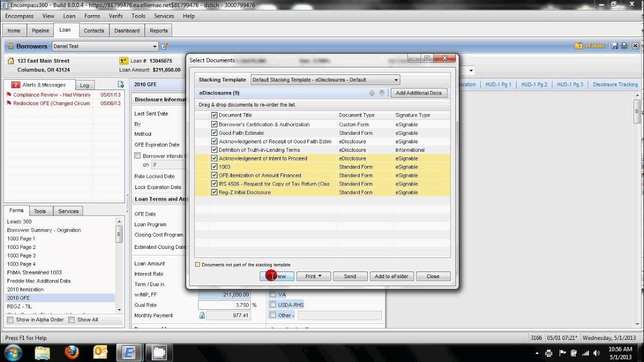Open dropdown at right of Select Documents dialog
Screen dimensions: 644x362
[x=471, y=71]
